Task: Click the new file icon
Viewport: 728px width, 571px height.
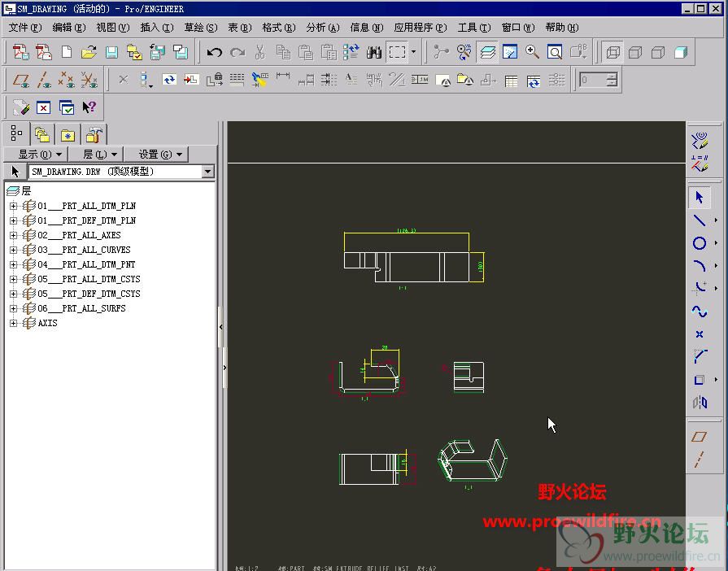Action: point(67,52)
